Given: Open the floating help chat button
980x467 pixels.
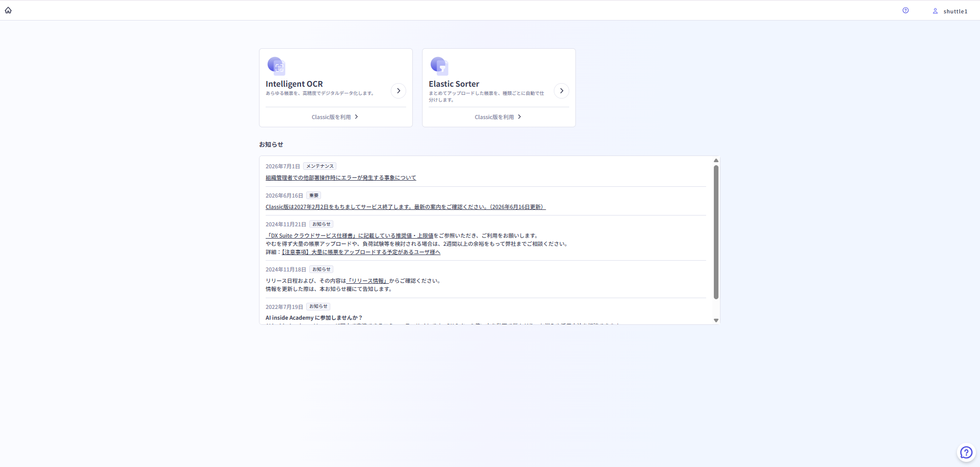Looking at the screenshot, I should pyautogui.click(x=966, y=453).
